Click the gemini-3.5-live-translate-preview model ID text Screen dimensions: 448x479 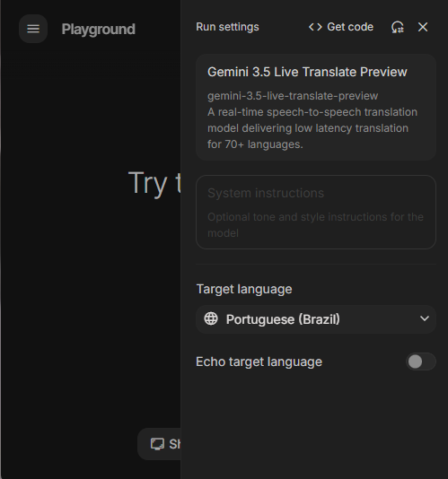(x=293, y=96)
